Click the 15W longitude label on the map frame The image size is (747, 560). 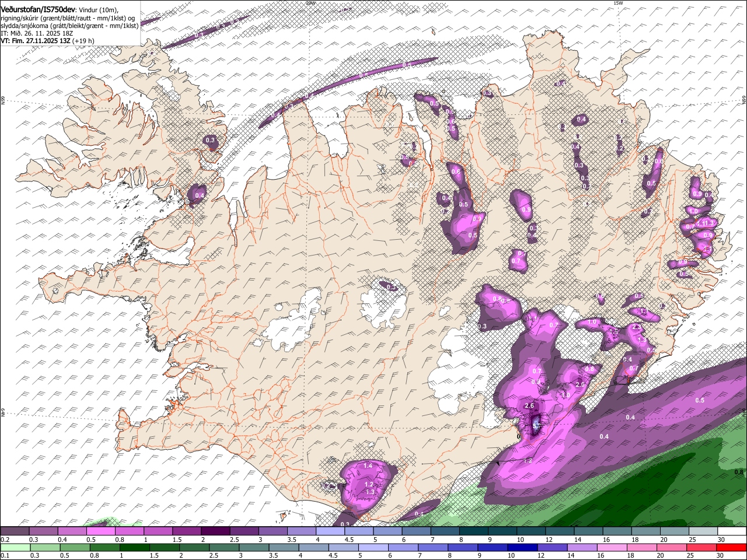click(x=618, y=3)
